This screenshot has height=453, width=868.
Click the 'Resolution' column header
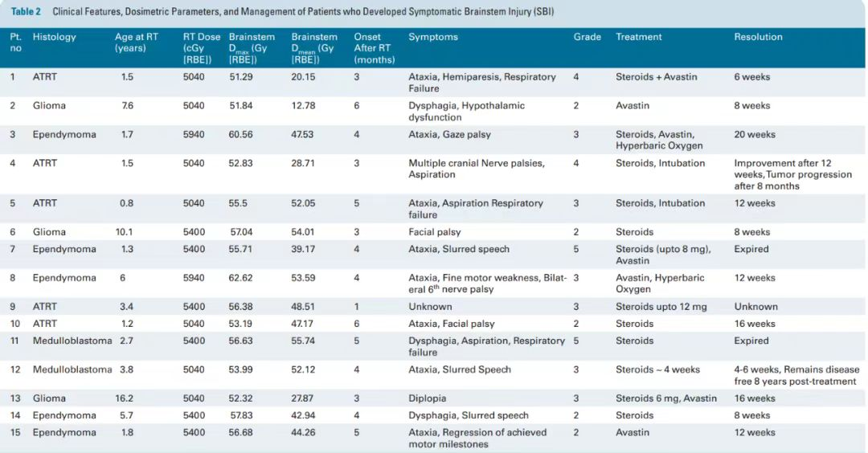click(758, 37)
